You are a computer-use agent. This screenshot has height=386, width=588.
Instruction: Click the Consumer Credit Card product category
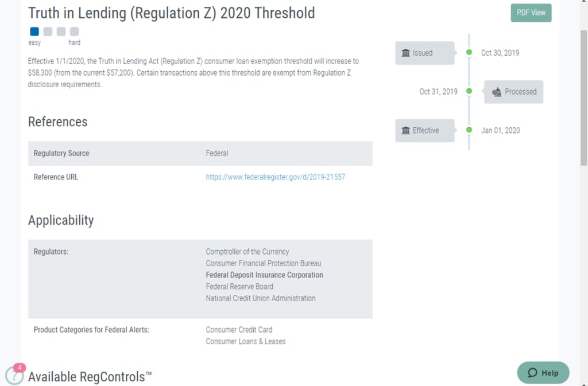[239, 330]
